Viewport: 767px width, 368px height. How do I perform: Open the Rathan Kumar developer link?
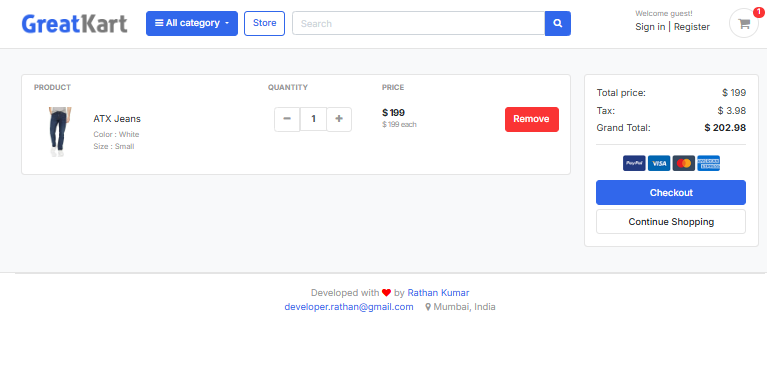coord(438,293)
